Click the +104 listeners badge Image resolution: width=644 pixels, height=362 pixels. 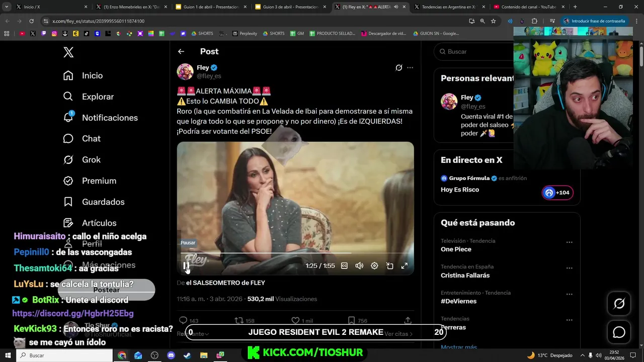click(x=557, y=193)
